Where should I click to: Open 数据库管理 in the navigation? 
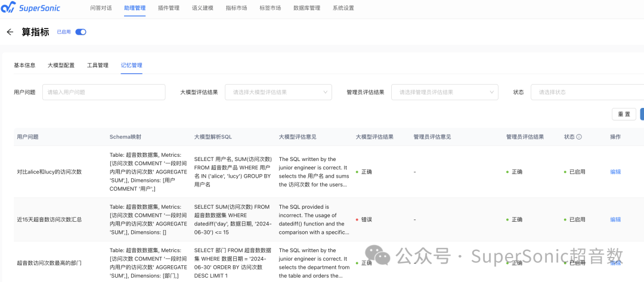click(x=307, y=8)
